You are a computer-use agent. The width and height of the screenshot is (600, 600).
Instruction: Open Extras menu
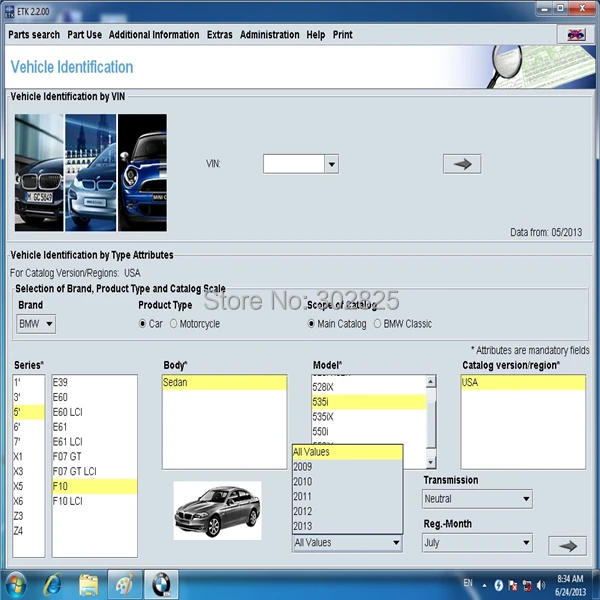[x=220, y=35]
